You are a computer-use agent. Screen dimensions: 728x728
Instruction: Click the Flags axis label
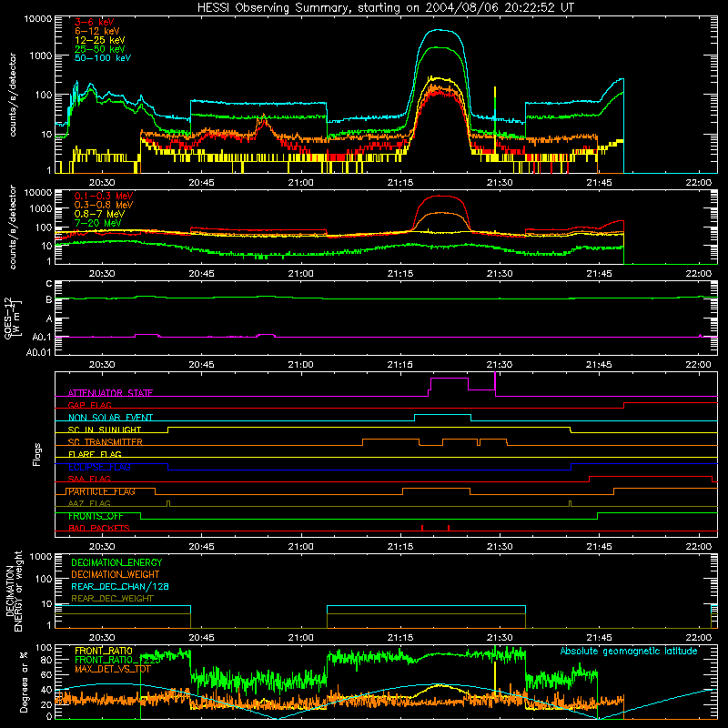(x=37, y=454)
